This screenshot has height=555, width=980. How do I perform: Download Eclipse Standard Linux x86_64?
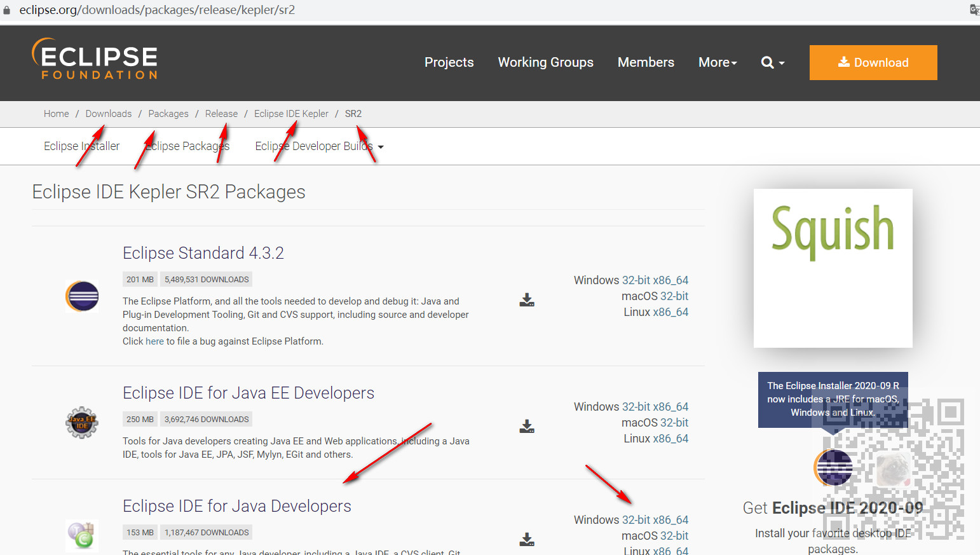click(x=671, y=312)
